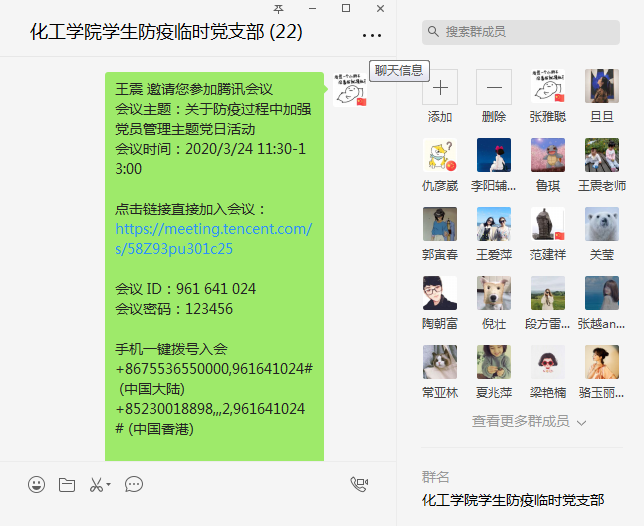This screenshot has height=526, width=644.
Task: Expand 查看更多群成员 member list
Action: click(528, 422)
